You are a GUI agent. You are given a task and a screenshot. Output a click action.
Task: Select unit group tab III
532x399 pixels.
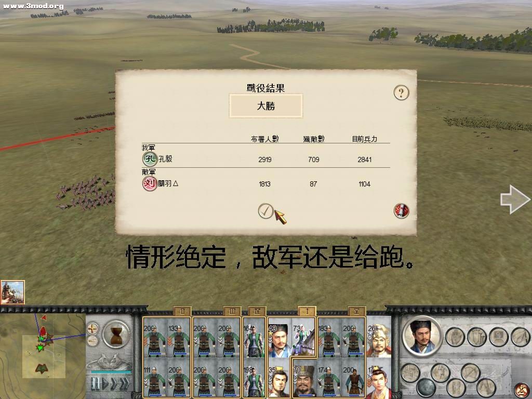click(232, 312)
